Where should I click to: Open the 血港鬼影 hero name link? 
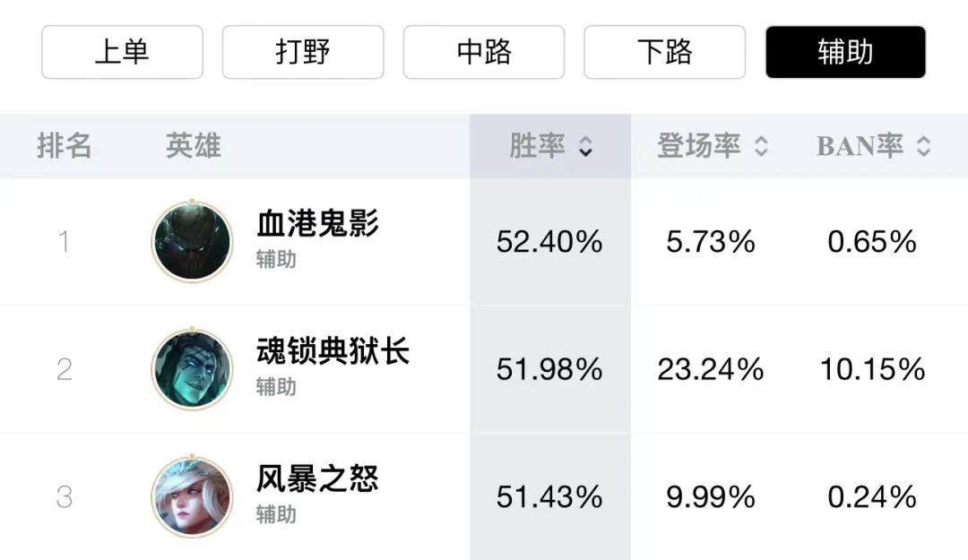click(318, 223)
